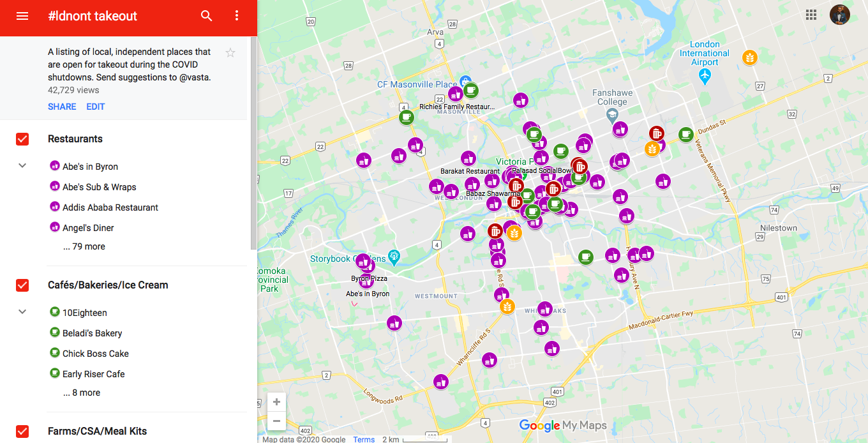Click the #ldnont takeout map title
The height and width of the screenshot is (443, 868).
click(93, 16)
